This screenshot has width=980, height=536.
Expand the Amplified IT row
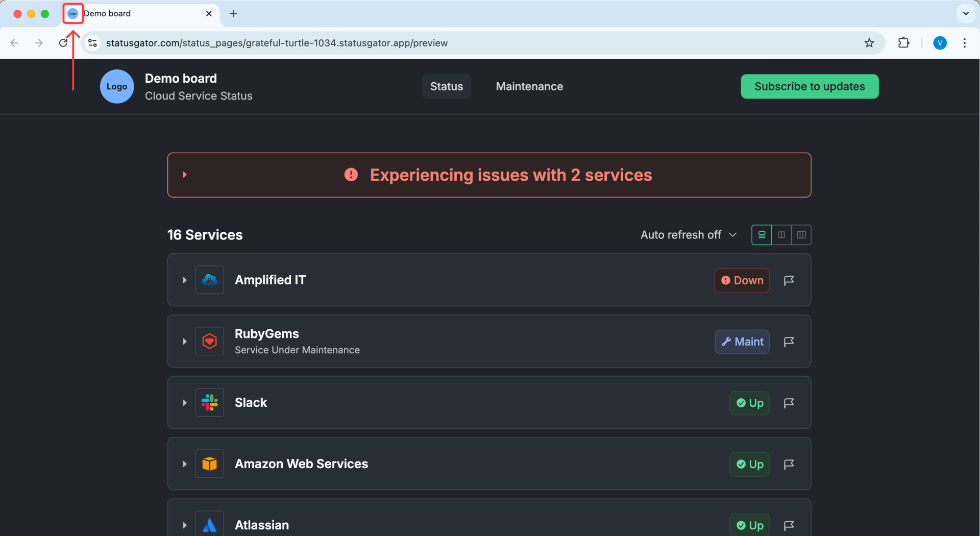(x=185, y=280)
